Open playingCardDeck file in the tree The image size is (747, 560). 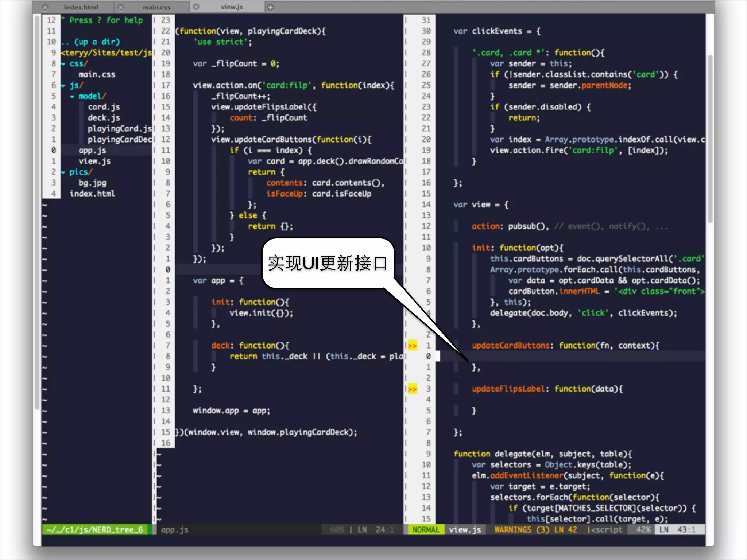pos(119,139)
